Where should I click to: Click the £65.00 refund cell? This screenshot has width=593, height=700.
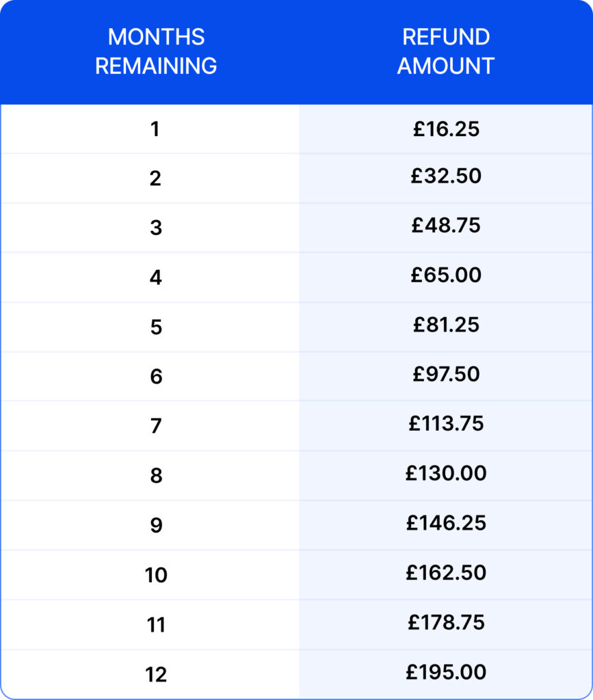click(x=446, y=275)
